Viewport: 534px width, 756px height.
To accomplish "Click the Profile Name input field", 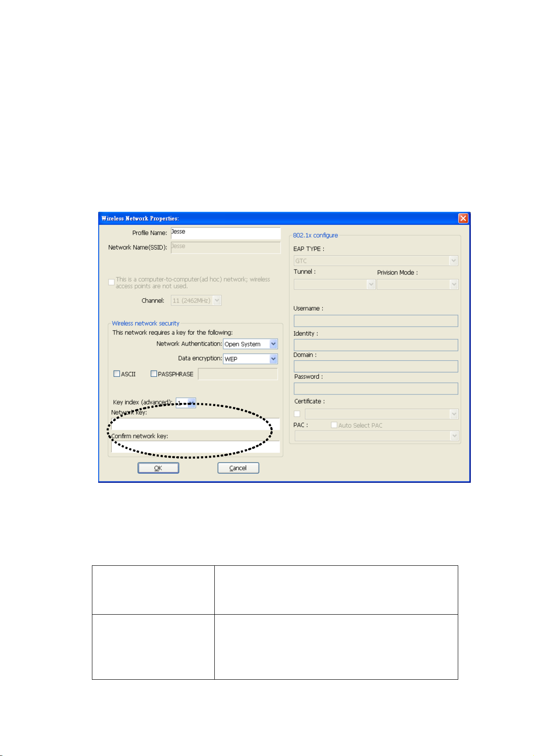I will tap(226, 233).
